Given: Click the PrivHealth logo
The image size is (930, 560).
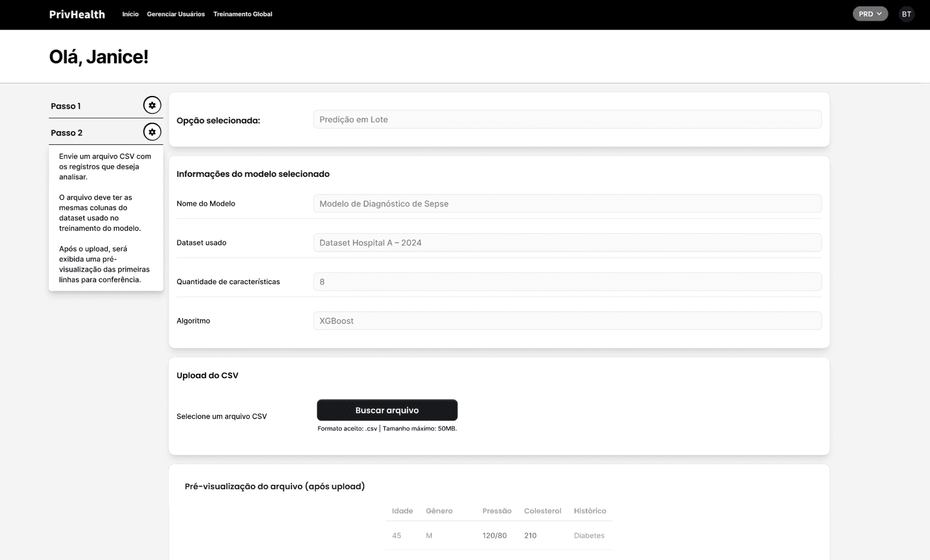Looking at the screenshot, I should 77,14.
